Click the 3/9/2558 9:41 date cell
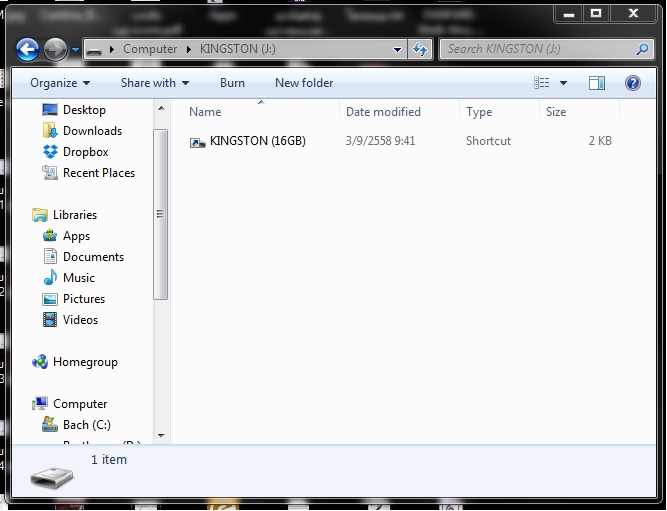Screen dimensions: 667x511 tap(380, 141)
